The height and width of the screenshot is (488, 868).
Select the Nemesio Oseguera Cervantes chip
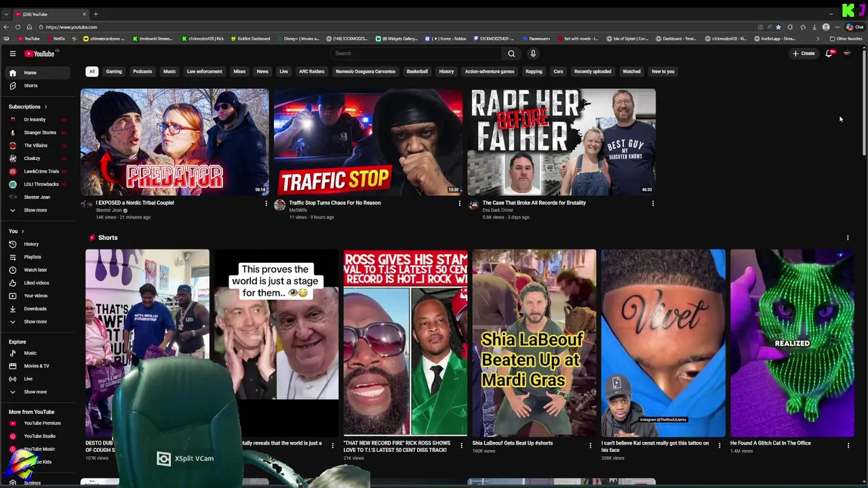[366, 71]
